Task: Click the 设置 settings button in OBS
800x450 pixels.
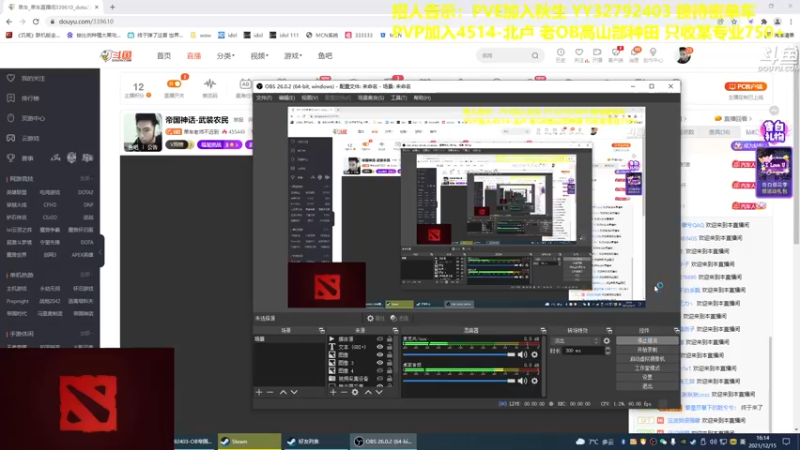Action: 647,377
